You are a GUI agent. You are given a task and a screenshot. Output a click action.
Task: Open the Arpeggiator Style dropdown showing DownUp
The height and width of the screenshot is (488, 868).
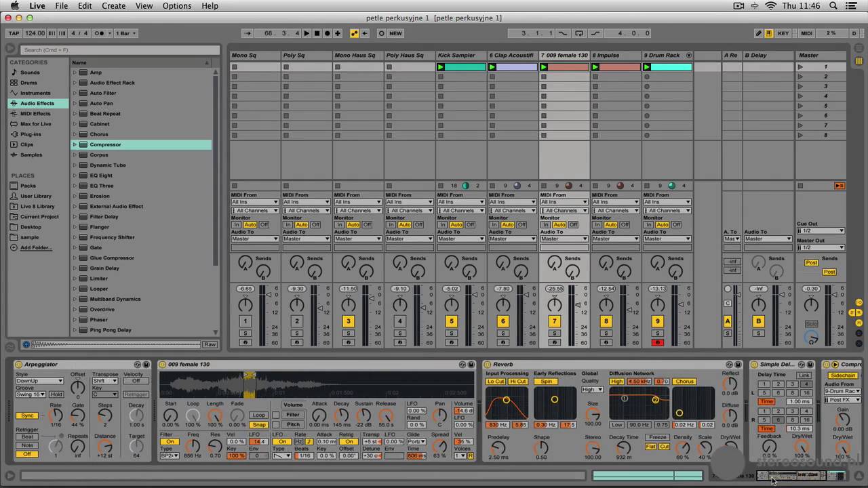tap(39, 381)
